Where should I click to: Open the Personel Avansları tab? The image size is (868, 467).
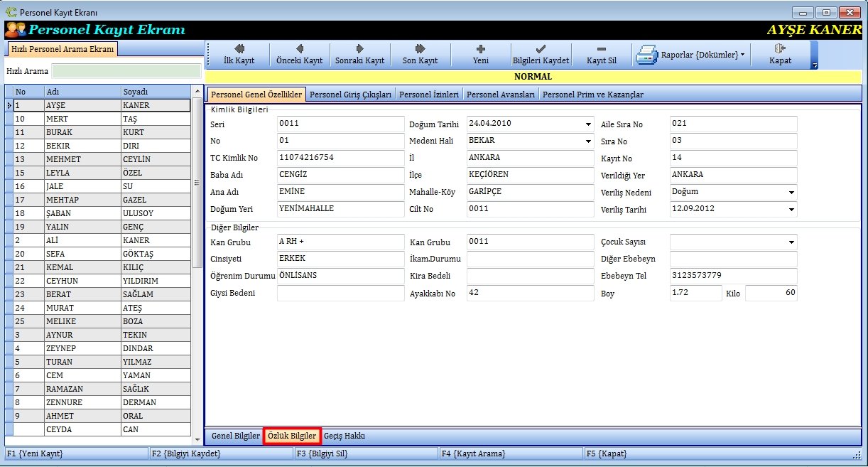click(x=500, y=95)
